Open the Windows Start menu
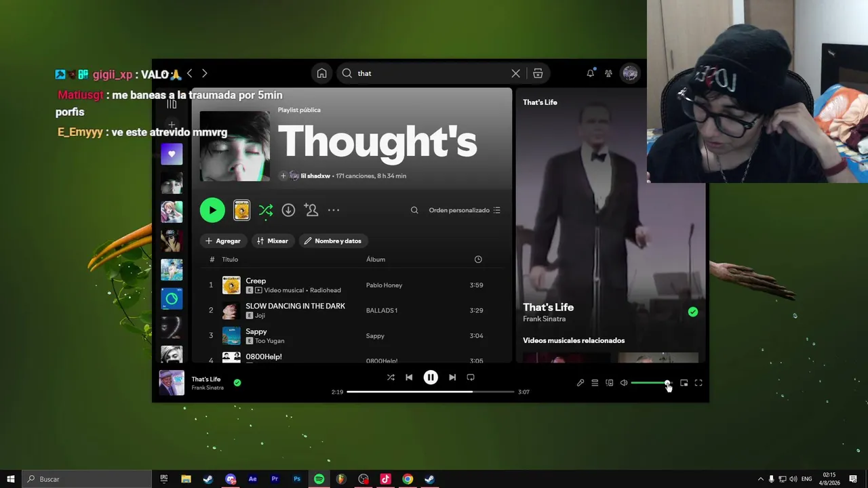 11,479
